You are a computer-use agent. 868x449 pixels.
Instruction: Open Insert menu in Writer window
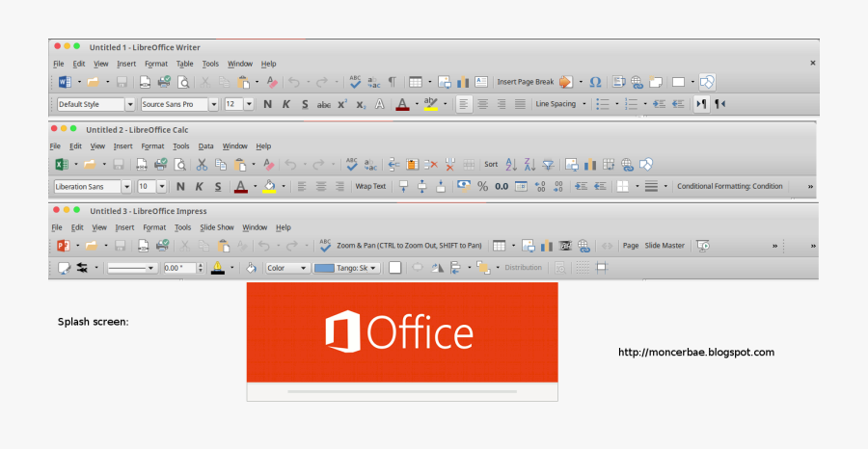click(126, 64)
